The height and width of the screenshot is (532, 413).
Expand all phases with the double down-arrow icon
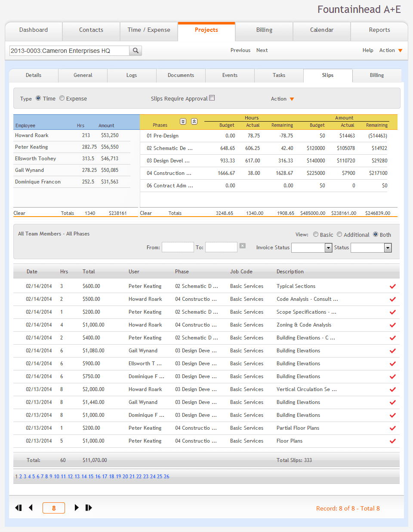183,121
